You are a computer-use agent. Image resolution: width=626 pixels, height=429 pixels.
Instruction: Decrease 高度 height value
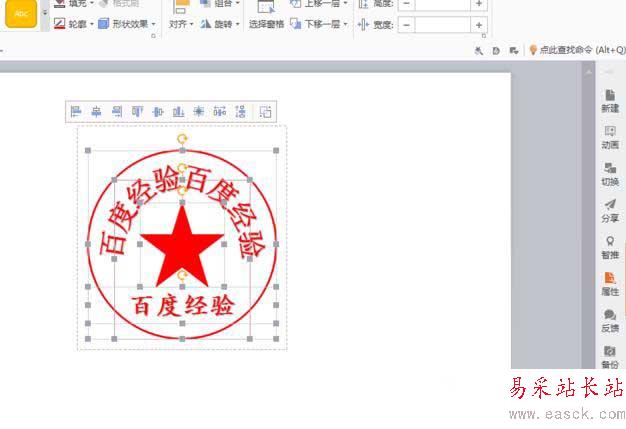[x=406, y=4]
